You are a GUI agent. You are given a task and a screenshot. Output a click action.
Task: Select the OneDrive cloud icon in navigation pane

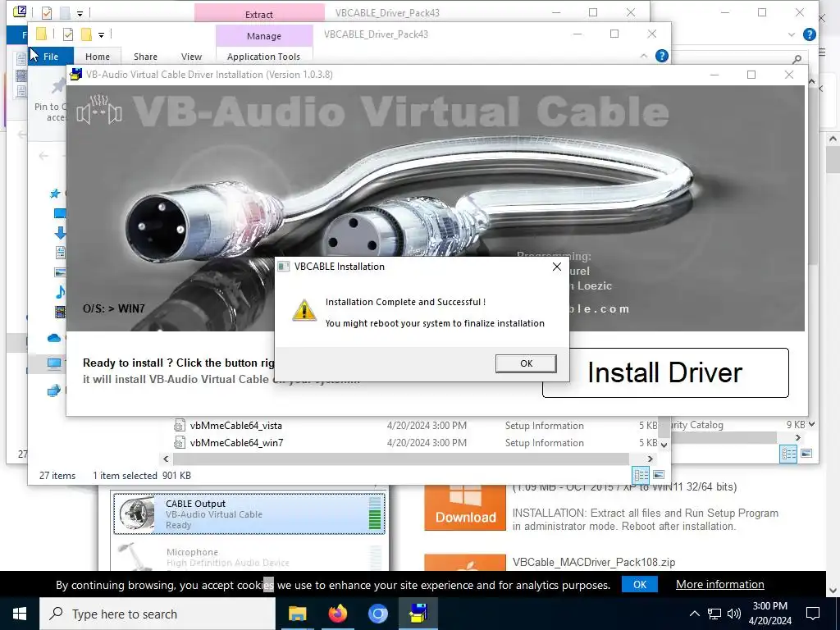pyautogui.click(x=54, y=338)
